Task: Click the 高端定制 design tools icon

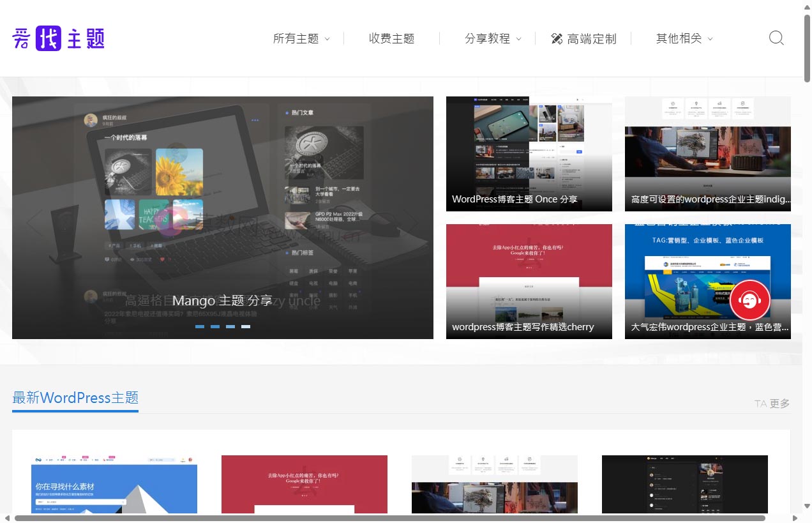Action: 557,39
